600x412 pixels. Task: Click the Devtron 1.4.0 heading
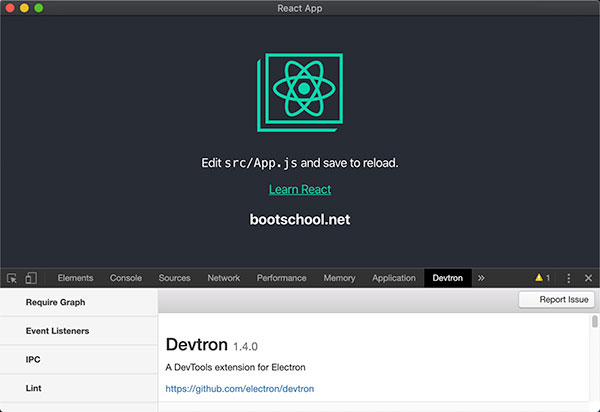(212, 345)
